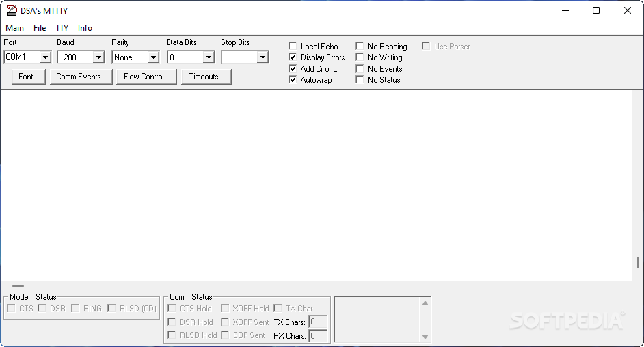Enable the No Reading checkbox

point(360,46)
